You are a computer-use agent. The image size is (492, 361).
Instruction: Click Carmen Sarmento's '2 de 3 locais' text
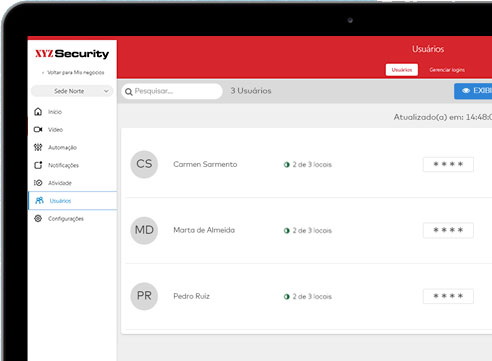tap(312, 165)
